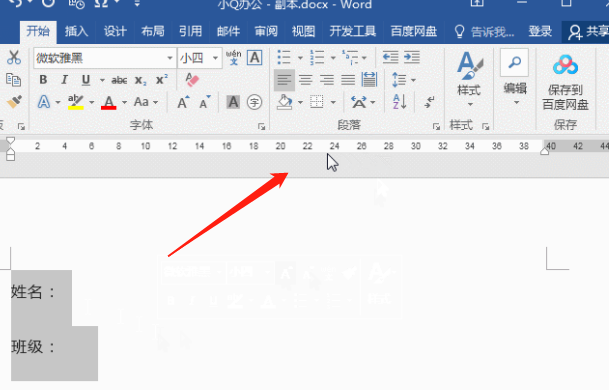Apply Text Effects outlined A
Screen dimensions: 609x390
(44, 102)
